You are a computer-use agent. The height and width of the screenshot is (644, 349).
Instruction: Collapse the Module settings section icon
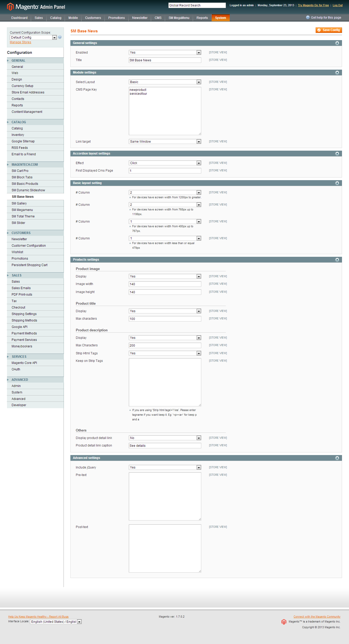[337, 72]
